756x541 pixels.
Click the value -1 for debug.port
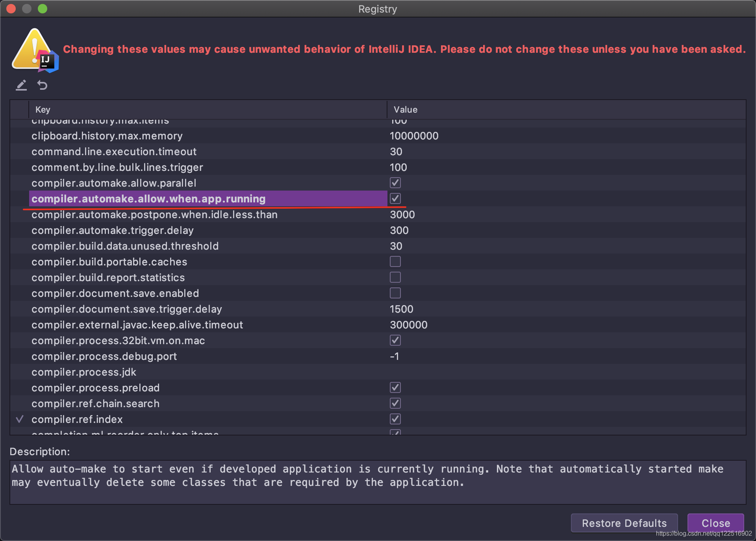(394, 356)
